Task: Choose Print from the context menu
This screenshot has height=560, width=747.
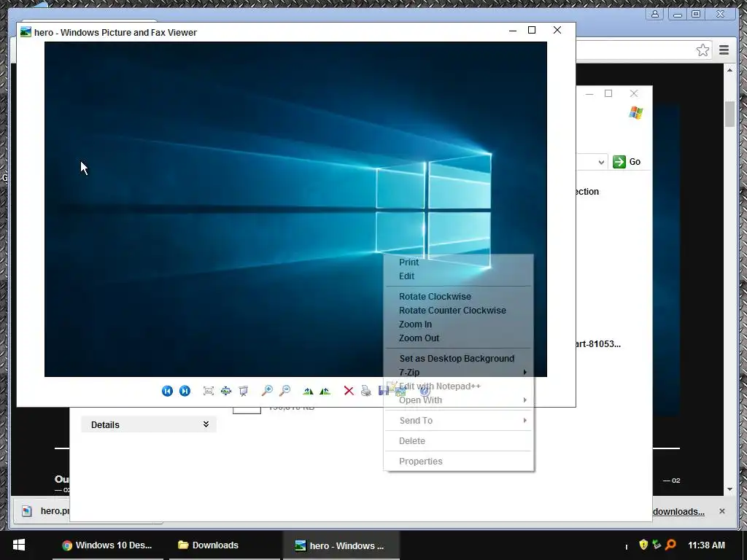Action: click(x=458, y=262)
